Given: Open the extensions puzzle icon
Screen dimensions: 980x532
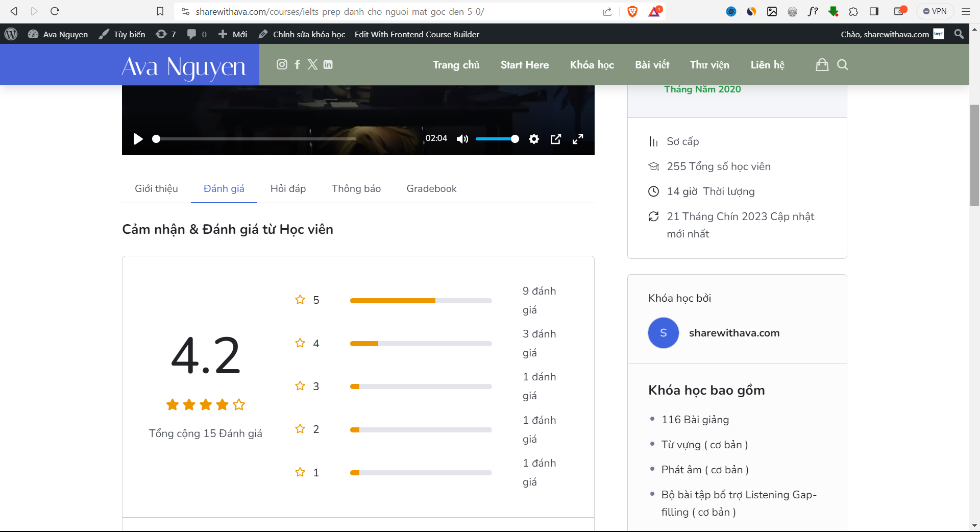Looking at the screenshot, I should coord(853,11).
